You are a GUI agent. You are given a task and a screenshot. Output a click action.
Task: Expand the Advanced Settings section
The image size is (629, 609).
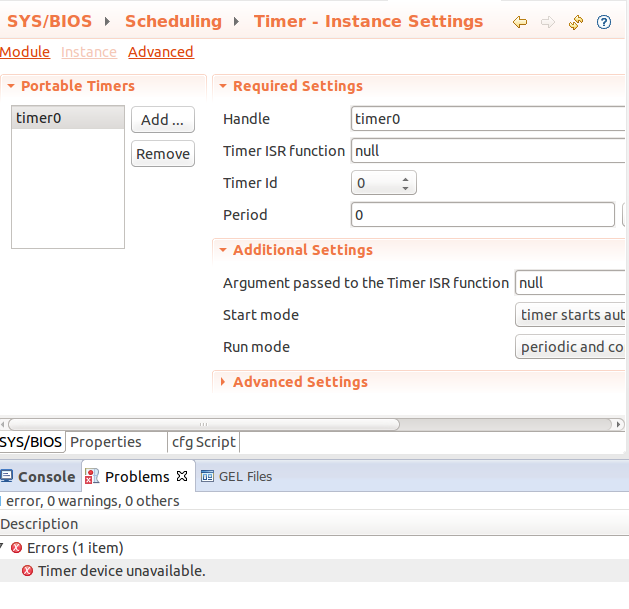tap(223, 382)
